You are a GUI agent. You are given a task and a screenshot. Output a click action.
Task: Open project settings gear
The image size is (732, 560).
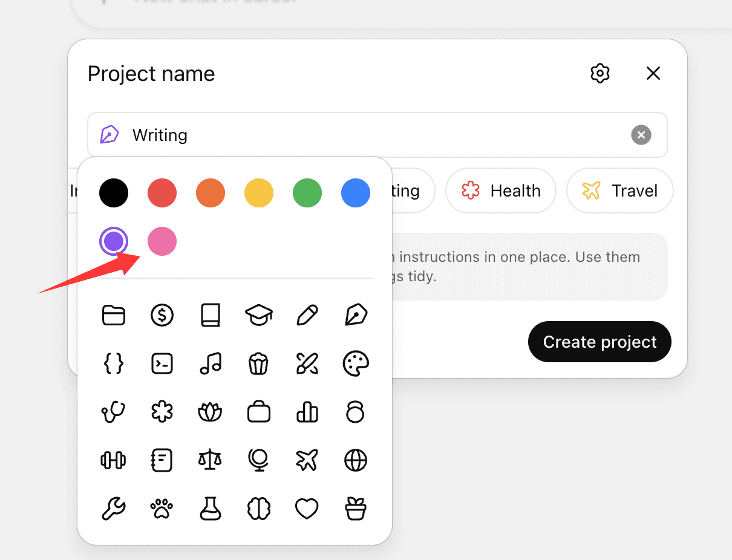pos(600,74)
